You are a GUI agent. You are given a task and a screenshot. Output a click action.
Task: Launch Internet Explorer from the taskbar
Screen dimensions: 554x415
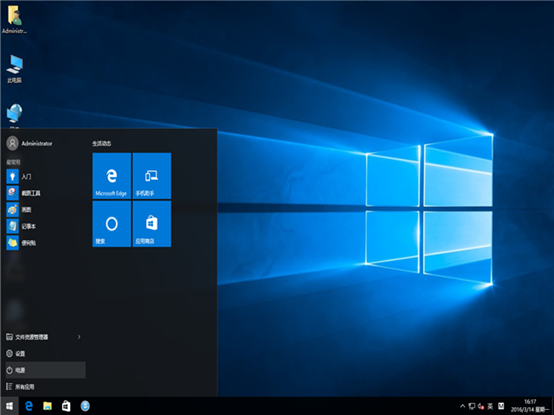(x=85, y=406)
